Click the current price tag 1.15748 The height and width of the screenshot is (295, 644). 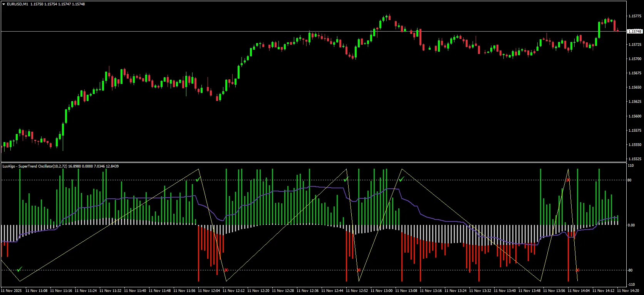coord(635,31)
